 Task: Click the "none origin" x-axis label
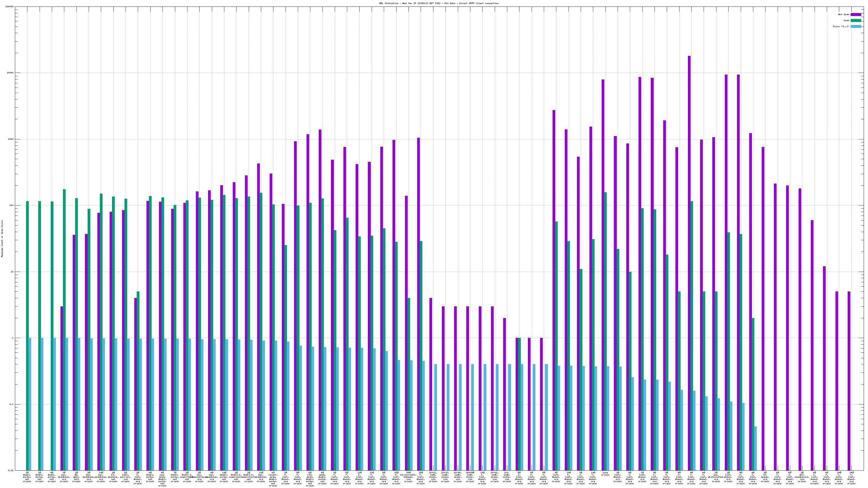click(605, 474)
